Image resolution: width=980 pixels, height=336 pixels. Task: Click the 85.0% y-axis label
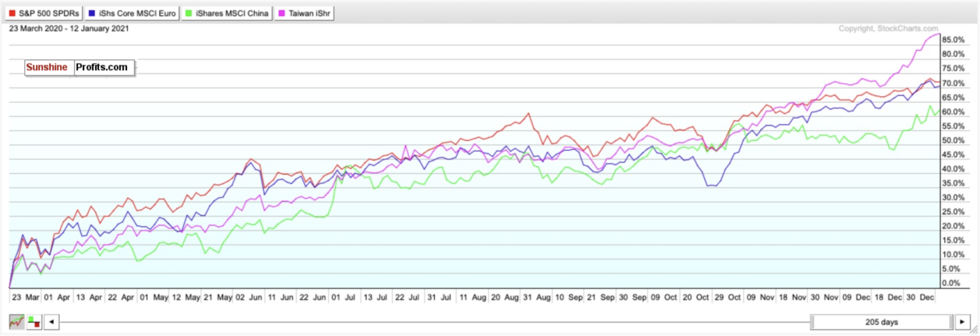(953, 40)
